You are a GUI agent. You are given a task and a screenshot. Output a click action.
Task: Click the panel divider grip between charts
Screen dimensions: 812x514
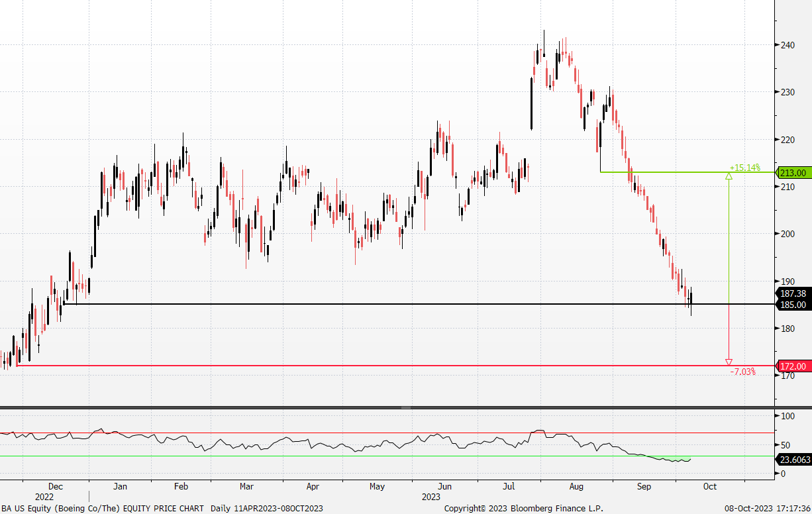pyautogui.click(x=406, y=407)
